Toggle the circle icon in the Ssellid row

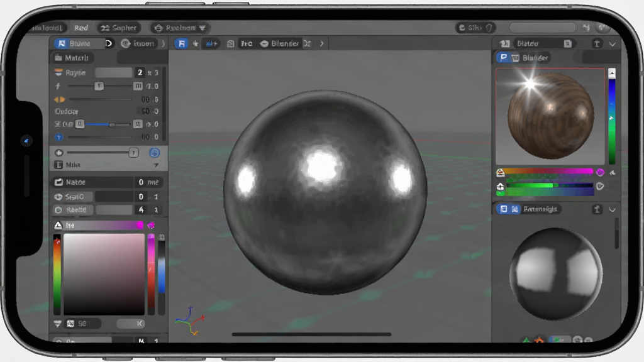(58, 210)
